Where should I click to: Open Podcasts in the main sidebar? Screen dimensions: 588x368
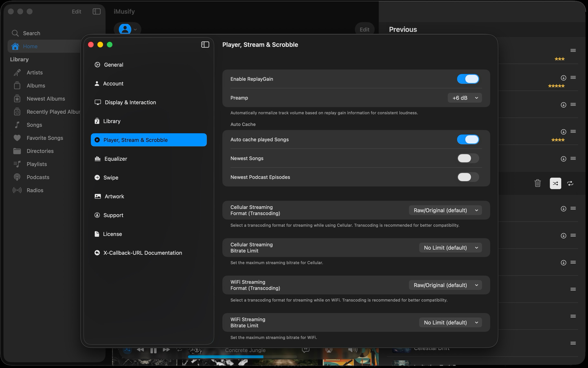pyautogui.click(x=38, y=177)
